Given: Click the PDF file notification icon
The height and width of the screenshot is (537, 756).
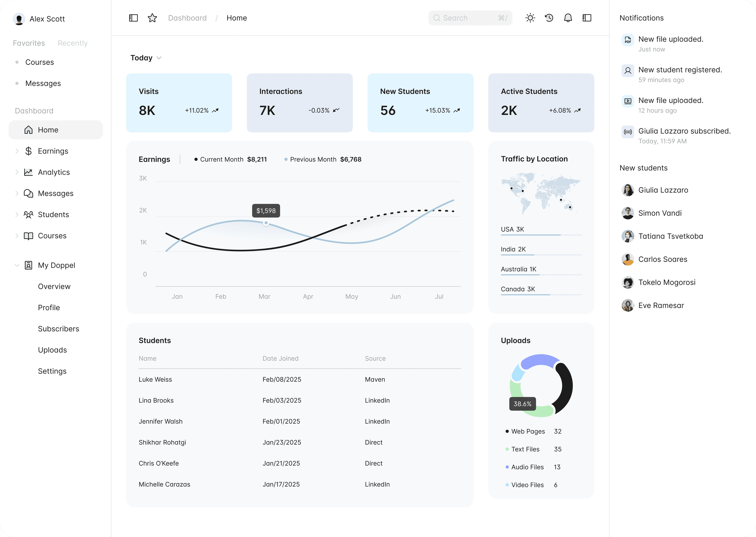Looking at the screenshot, I should tap(628, 40).
